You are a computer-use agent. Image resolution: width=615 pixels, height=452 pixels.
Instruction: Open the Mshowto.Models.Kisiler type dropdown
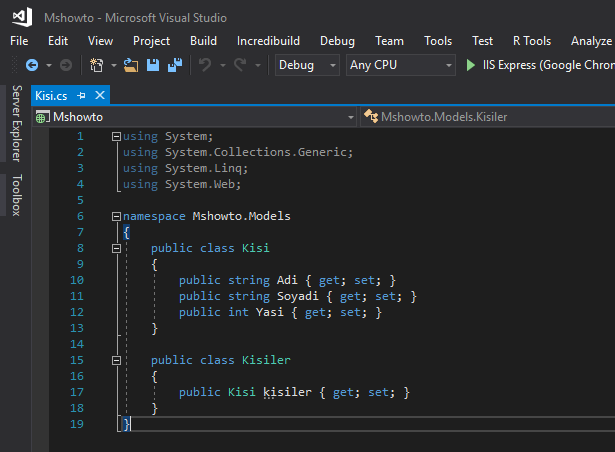pos(488,117)
